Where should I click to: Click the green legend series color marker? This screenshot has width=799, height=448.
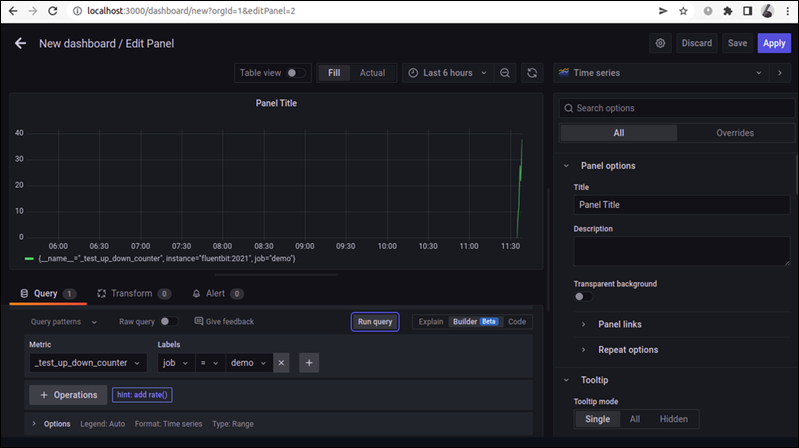30,259
